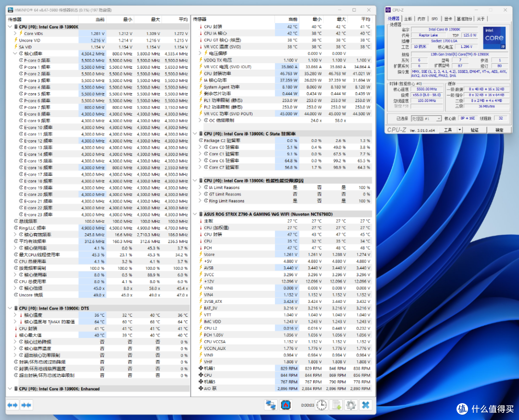Reset the elapsed time clock icon
519x420 pixels.
coord(321,405)
